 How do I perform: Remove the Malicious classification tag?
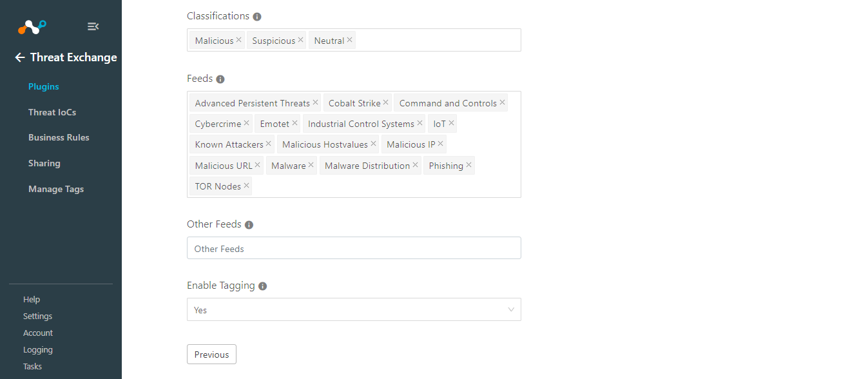(x=238, y=40)
